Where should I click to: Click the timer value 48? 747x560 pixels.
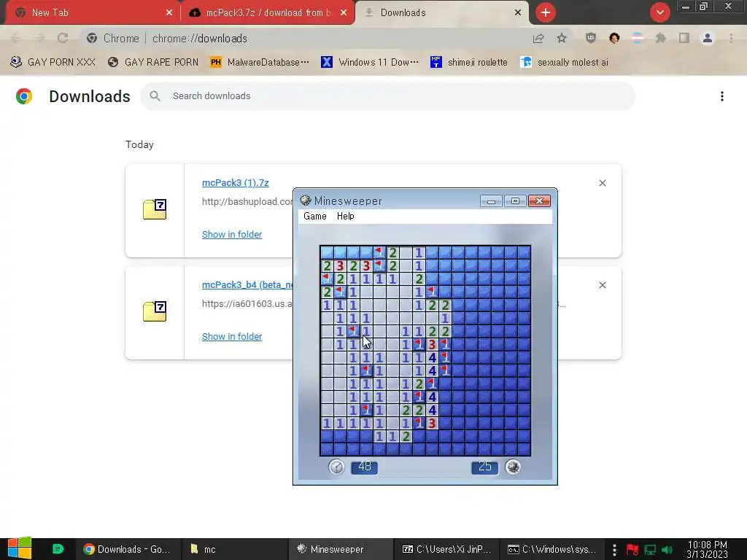(365, 467)
